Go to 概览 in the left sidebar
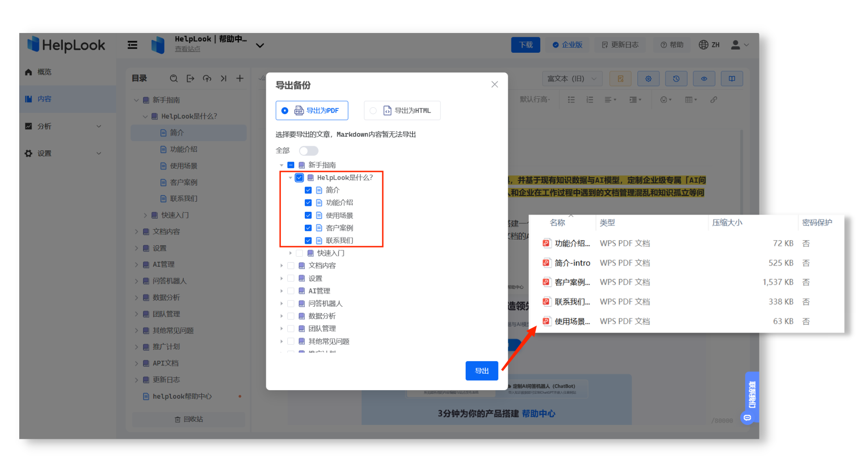This screenshot has height=474, width=868. (67, 72)
